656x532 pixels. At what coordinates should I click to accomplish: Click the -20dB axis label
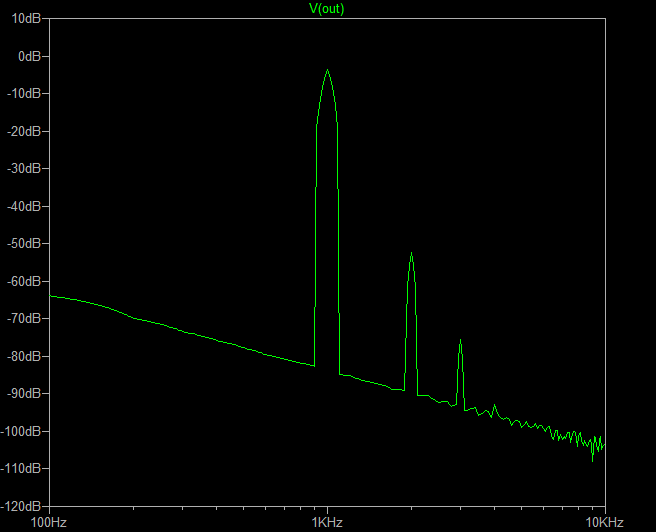(x=24, y=131)
